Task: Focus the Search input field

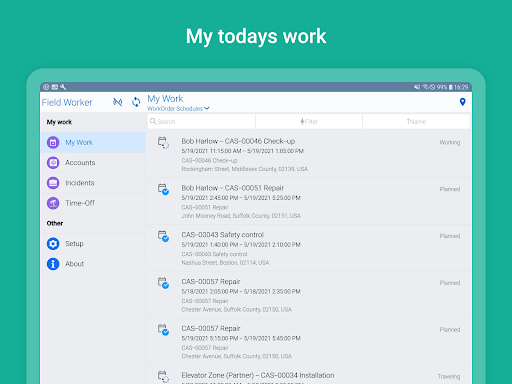Action: point(201,121)
